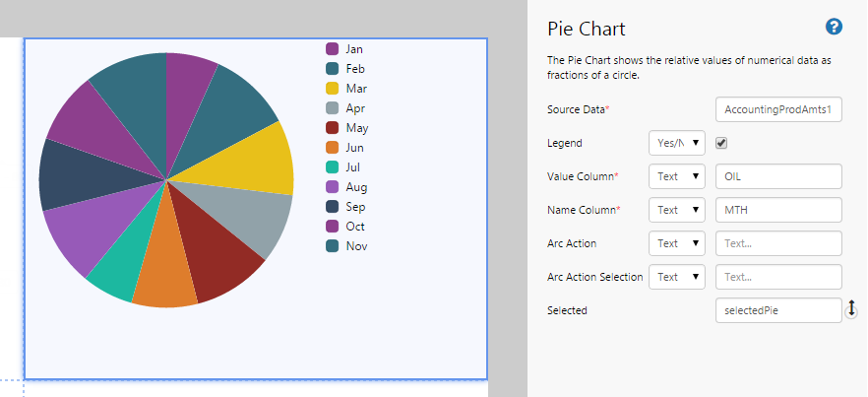Open the Value Column type dropdown
868x397 pixels.
point(677,176)
